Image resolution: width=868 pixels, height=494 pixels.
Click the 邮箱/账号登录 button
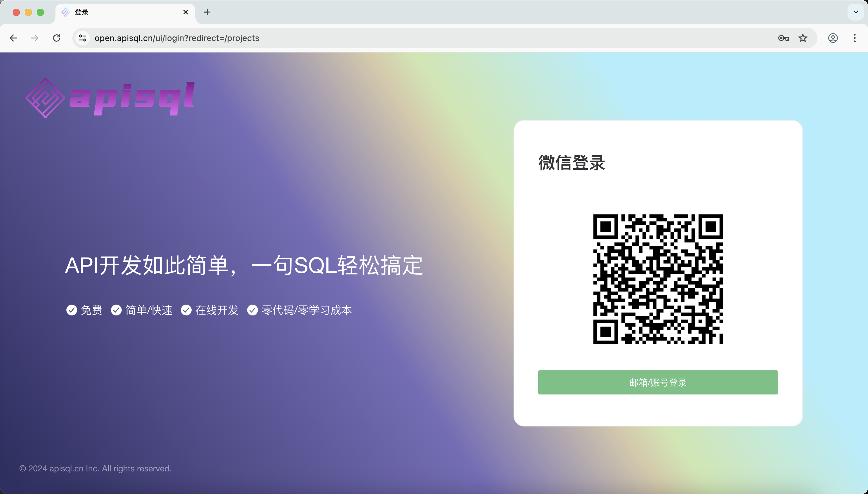(657, 382)
